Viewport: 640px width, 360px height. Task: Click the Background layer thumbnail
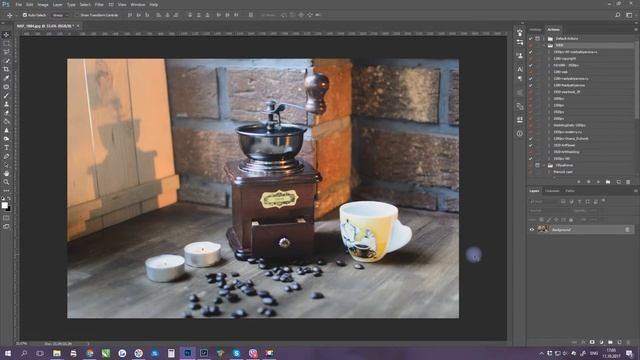coord(542,229)
